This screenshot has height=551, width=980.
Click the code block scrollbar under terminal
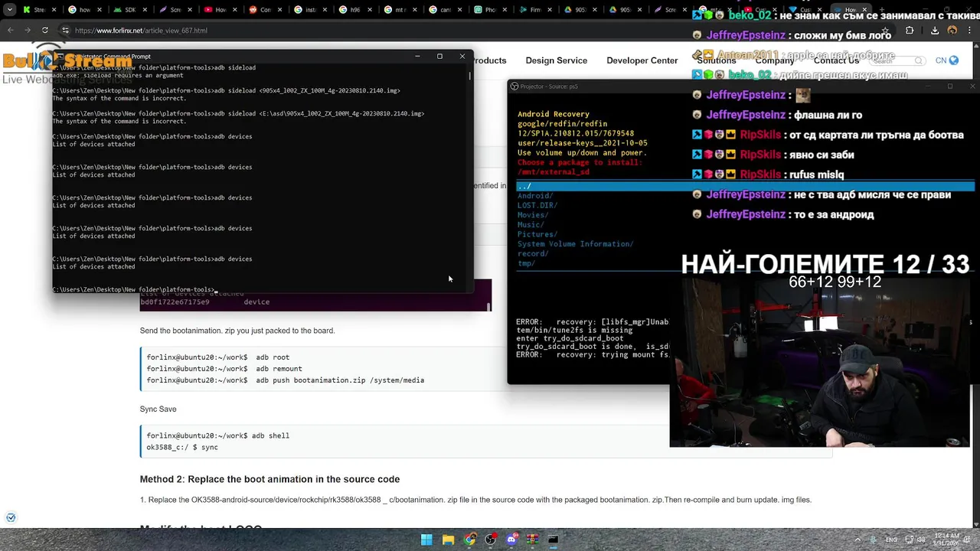pos(488,305)
